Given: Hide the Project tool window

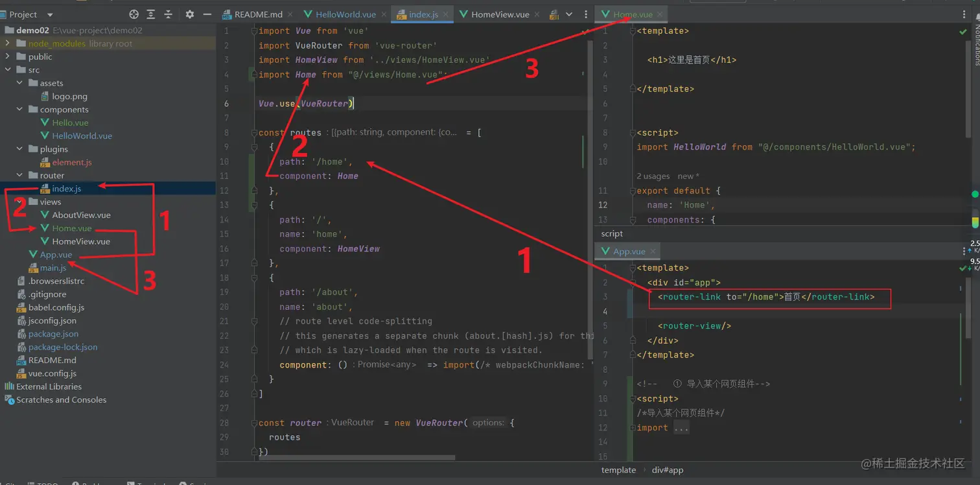Looking at the screenshot, I should pos(207,14).
